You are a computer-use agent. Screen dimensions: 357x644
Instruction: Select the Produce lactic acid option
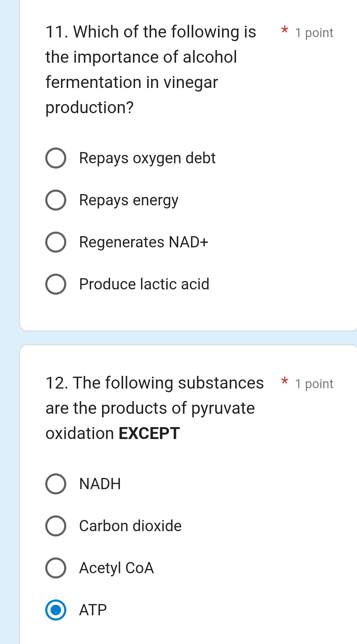tap(56, 284)
